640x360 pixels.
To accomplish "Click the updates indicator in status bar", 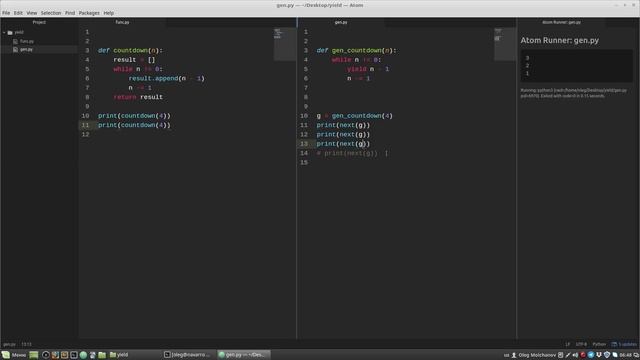I will point(624,344).
